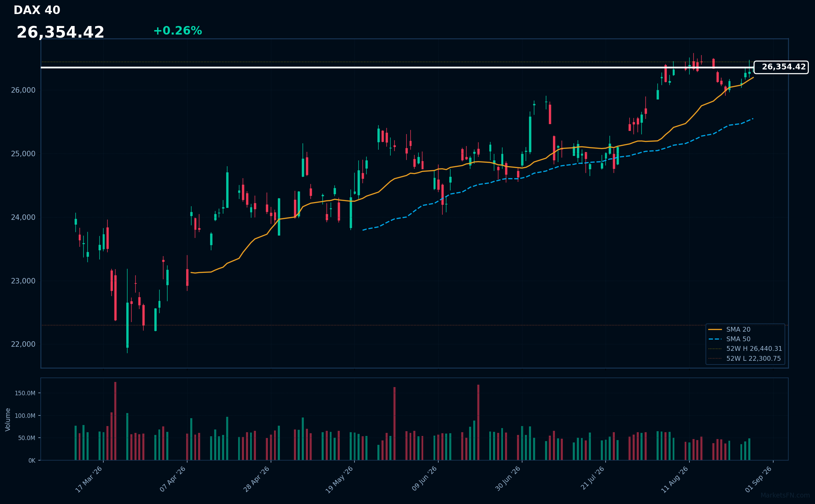Viewport: 815px width, 504px height.
Task: Click the 24,000 price axis label
Action: click(x=23, y=217)
